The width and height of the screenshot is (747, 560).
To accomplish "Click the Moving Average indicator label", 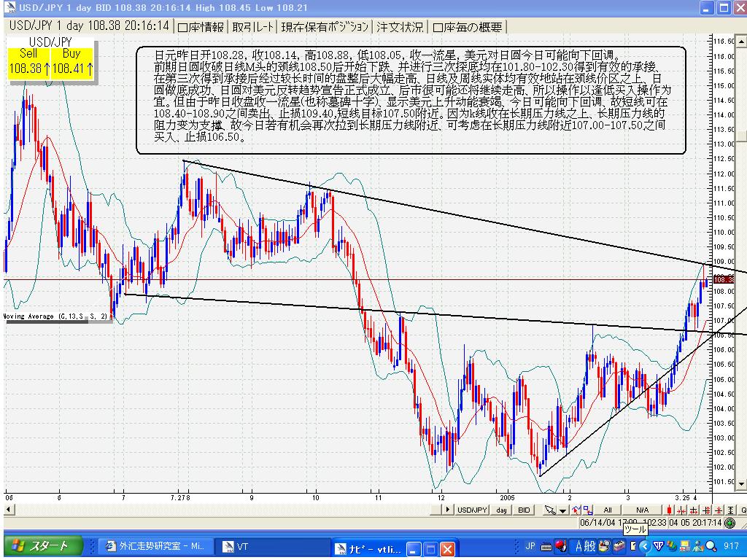I will (x=55, y=316).
